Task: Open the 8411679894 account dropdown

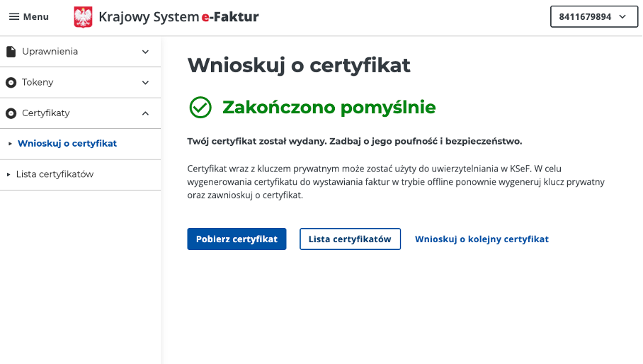Action: (593, 17)
